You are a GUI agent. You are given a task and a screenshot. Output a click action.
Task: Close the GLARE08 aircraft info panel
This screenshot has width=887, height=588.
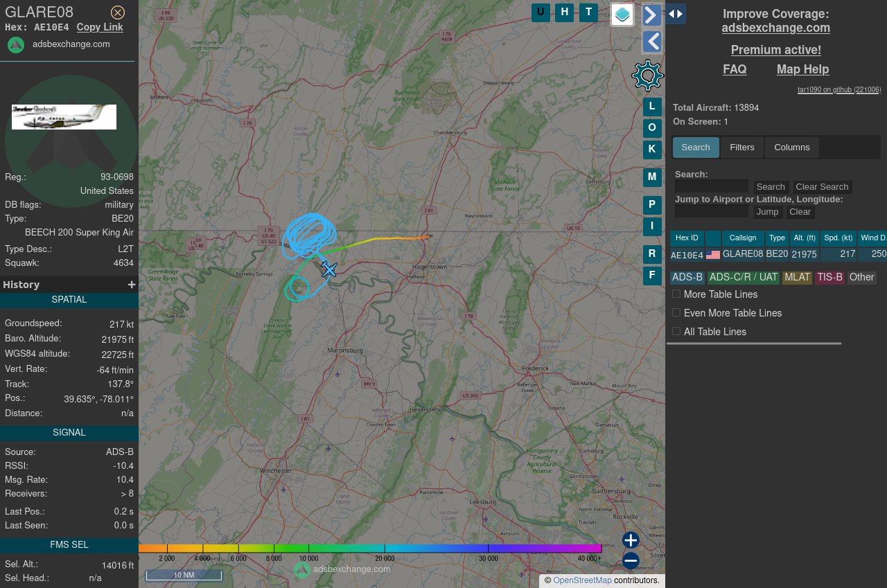tap(118, 12)
